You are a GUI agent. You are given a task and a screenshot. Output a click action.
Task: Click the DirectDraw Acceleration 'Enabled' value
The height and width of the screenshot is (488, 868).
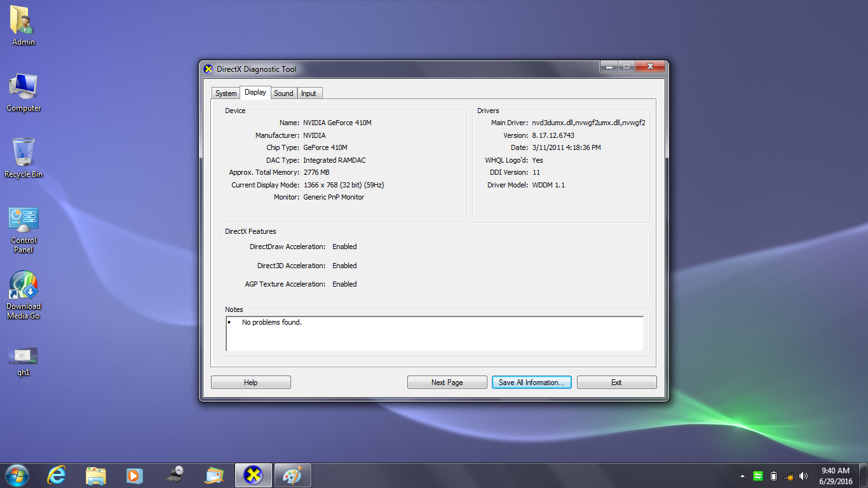(344, 247)
